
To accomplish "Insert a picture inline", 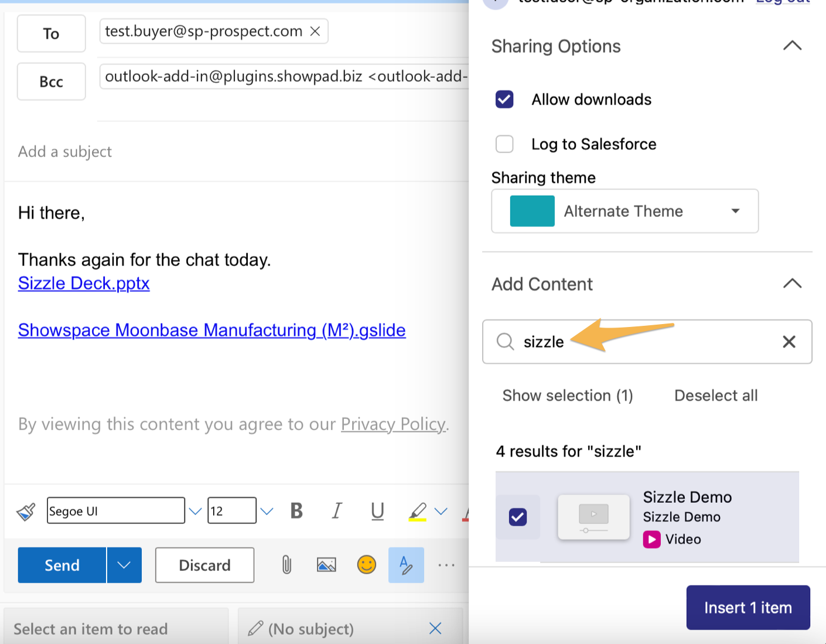I will 326,565.
